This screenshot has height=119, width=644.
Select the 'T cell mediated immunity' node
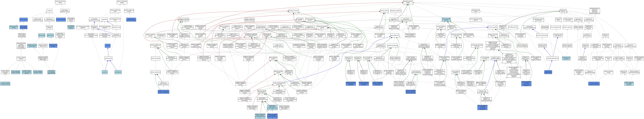point(485,58)
